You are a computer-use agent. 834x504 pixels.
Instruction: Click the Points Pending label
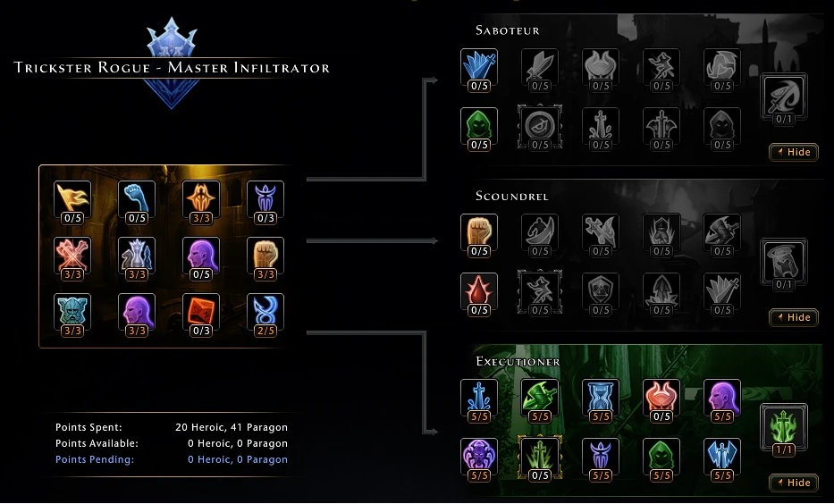click(x=95, y=459)
